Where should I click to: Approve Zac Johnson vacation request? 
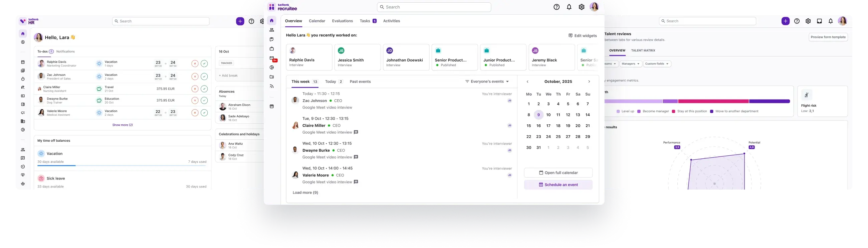pos(204,77)
